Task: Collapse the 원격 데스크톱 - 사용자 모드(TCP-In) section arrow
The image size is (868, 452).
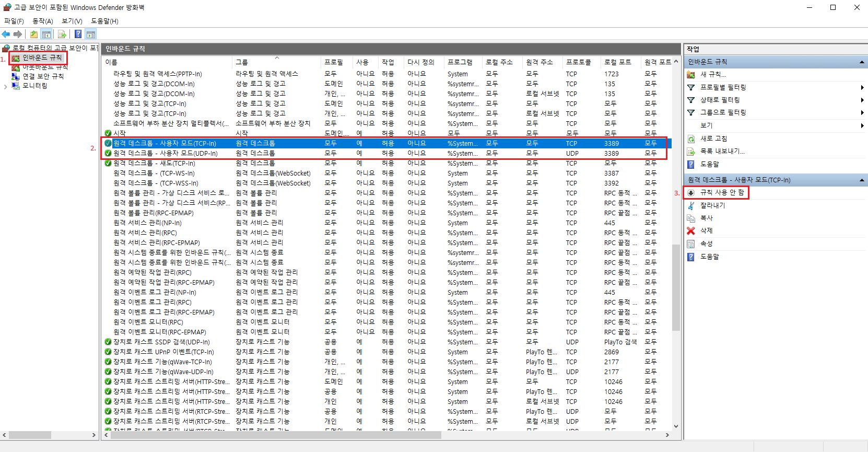Action: (x=862, y=180)
